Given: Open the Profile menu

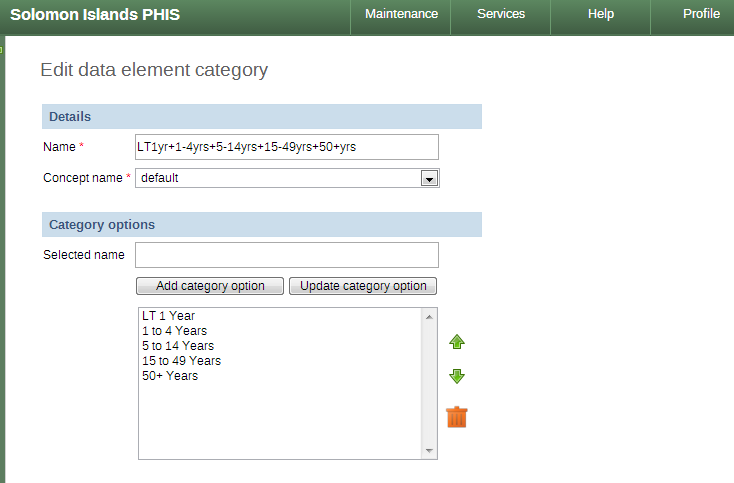Looking at the screenshot, I should [x=701, y=14].
